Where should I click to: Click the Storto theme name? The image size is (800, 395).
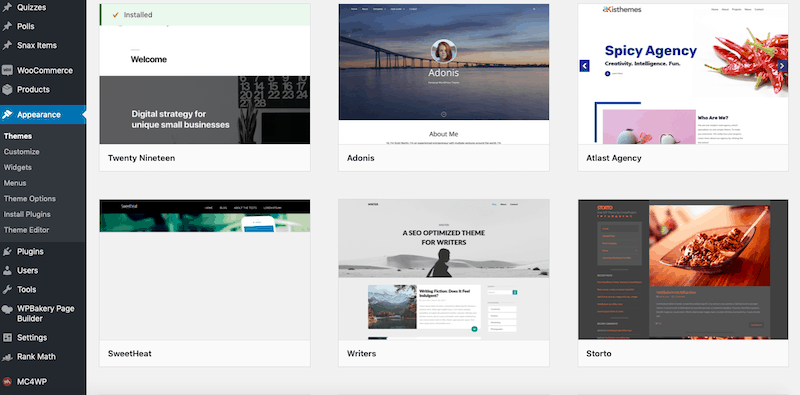pos(599,353)
